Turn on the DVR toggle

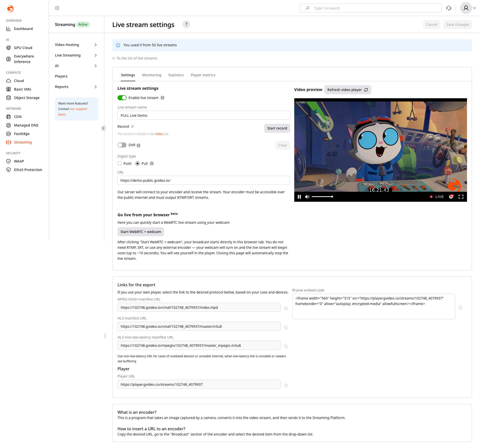click(122, 145)
